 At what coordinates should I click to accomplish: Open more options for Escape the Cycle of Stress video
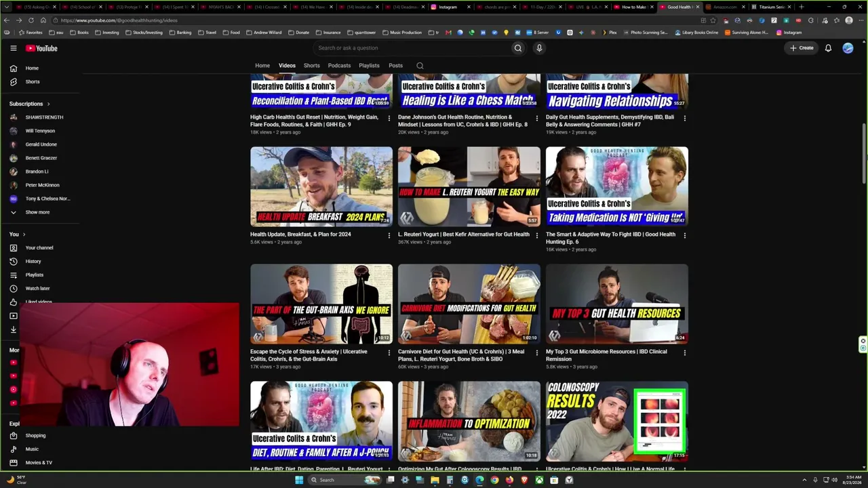click(x=389, y=352)
